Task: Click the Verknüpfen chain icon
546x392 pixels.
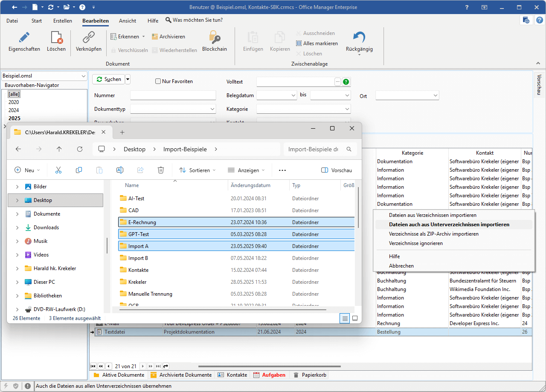Action: pos(88,38)
